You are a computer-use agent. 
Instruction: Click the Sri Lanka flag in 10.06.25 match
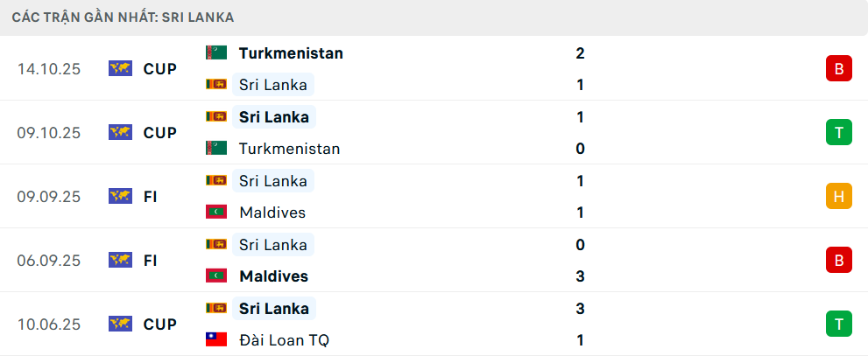[x=216, y=308]
